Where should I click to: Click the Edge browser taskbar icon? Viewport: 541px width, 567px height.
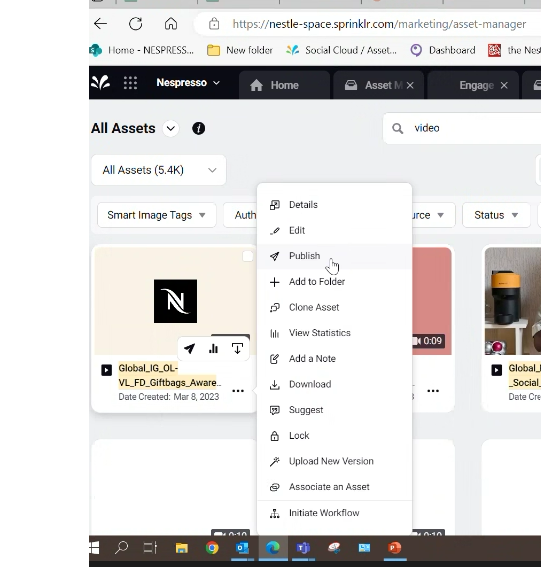click(x=273, y=548)
